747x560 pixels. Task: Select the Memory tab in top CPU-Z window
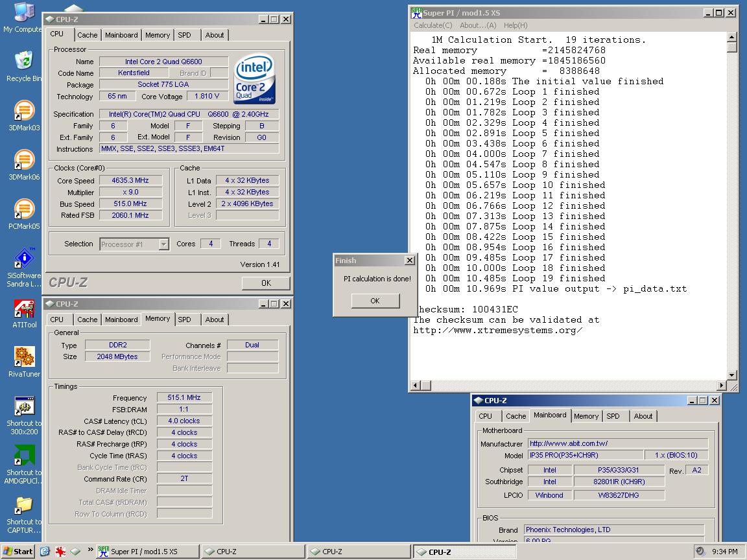tap(157, 35)
